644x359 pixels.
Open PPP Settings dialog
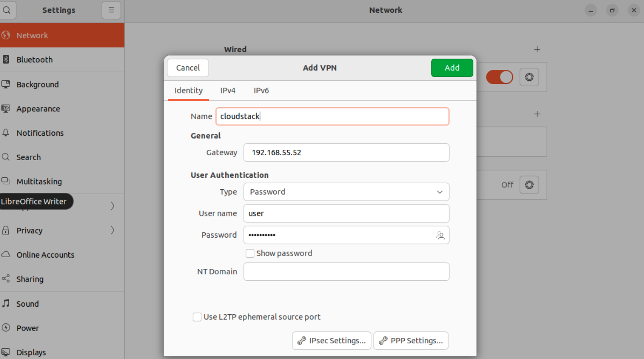[411, 341]
